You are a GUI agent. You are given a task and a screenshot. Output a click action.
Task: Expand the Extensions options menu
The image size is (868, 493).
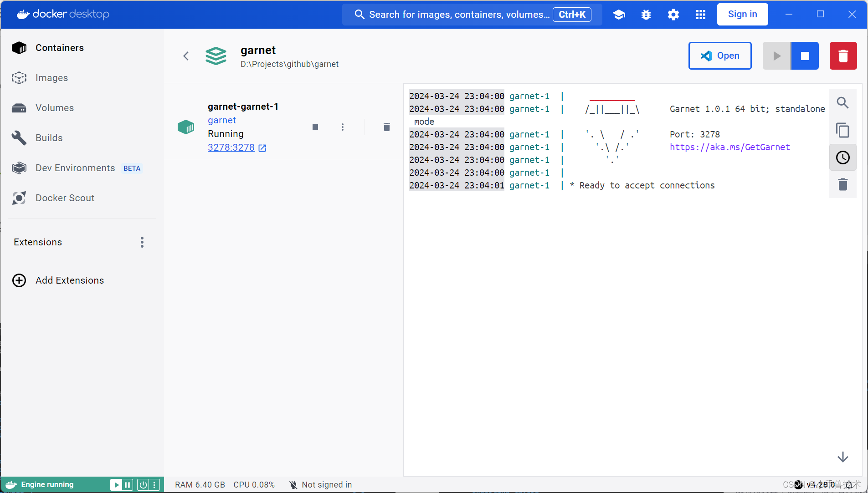pyautogui.click(x=141, y=242)
